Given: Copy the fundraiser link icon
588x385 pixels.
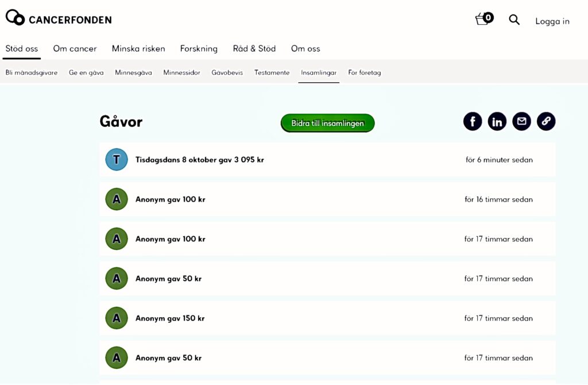Looking at the screenshot, I should coord(546,121).
